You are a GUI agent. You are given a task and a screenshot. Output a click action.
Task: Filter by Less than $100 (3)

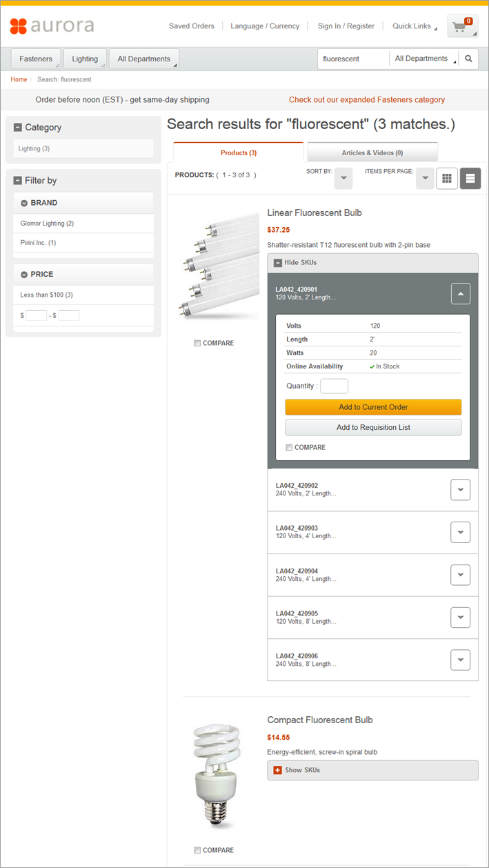47,295
